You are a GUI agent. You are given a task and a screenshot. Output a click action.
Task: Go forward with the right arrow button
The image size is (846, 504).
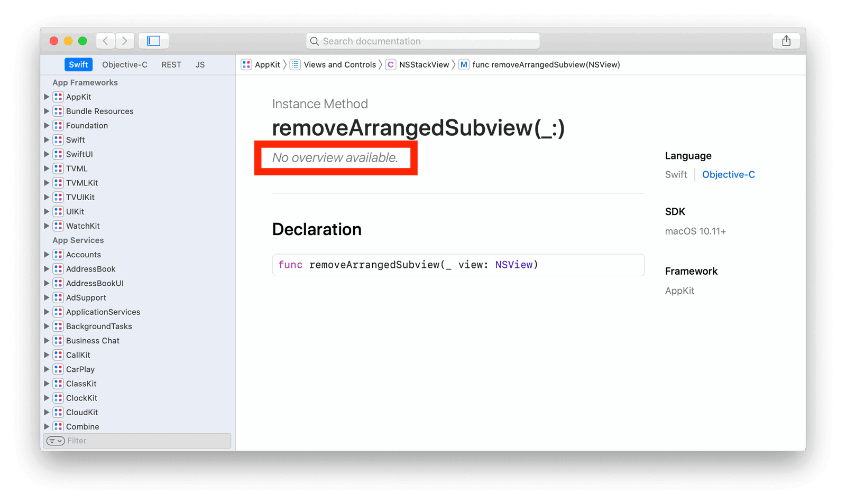point(124,41)
